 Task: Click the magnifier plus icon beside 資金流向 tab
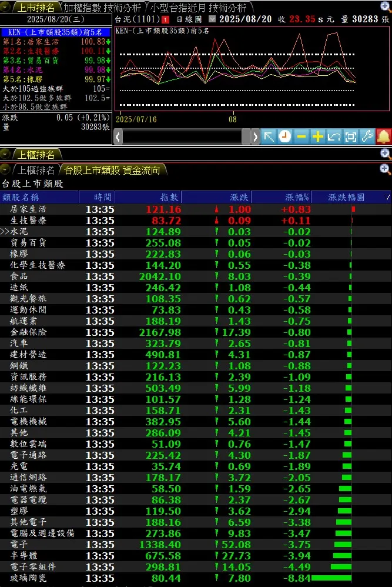(385, 169)
